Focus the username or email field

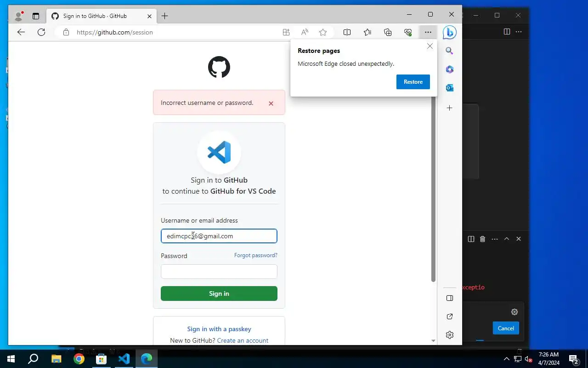219,236
